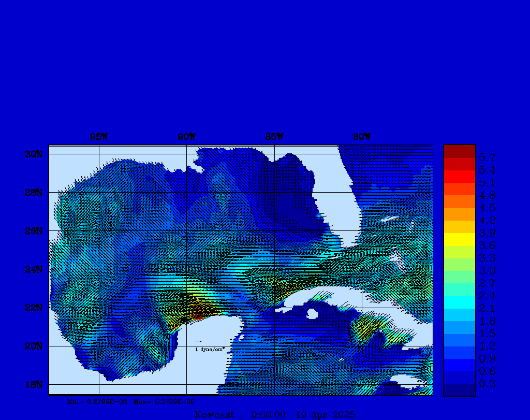Viewport: 530px width, 420px height.
Task: Click the darkest blue bottom colorbar swatch
Action: click(459, 390)
